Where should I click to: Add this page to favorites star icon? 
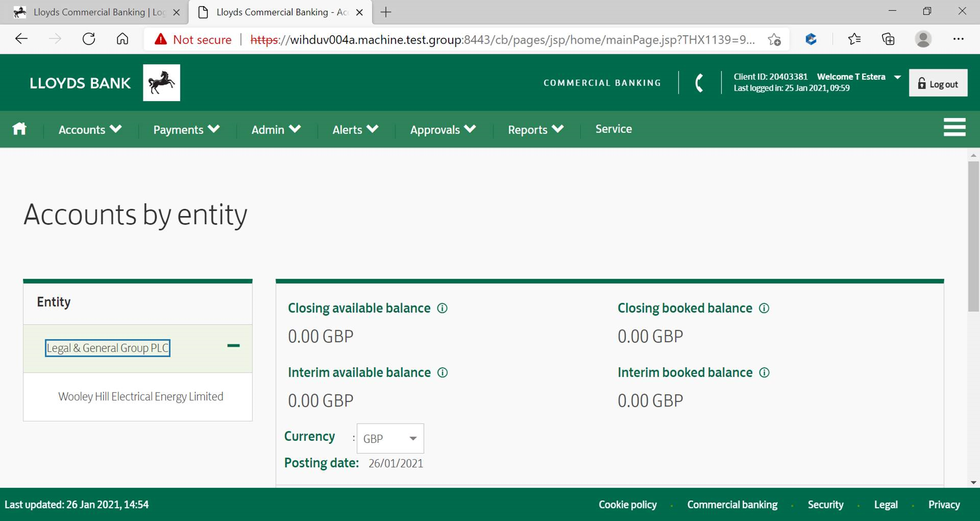(x=774, y=39)
